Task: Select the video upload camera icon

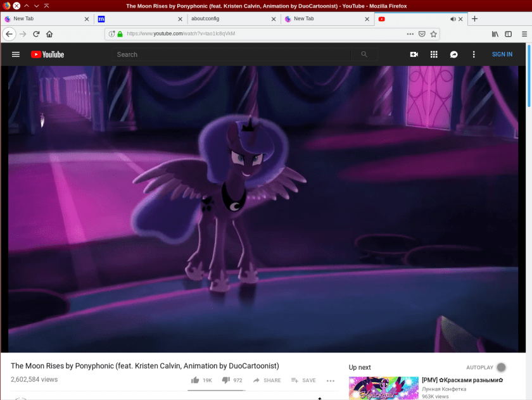Action: click(x=414, y=54)
